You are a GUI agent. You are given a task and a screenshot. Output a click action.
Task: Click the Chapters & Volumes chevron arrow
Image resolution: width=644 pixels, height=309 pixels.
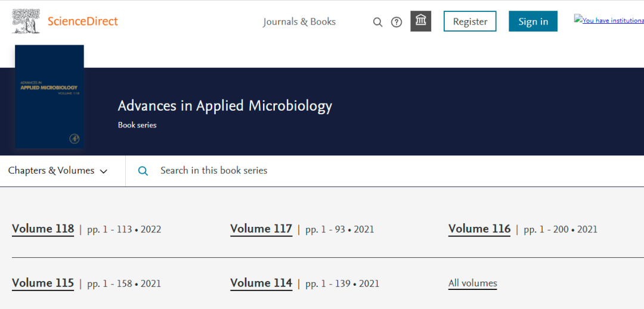coord(104,171)
